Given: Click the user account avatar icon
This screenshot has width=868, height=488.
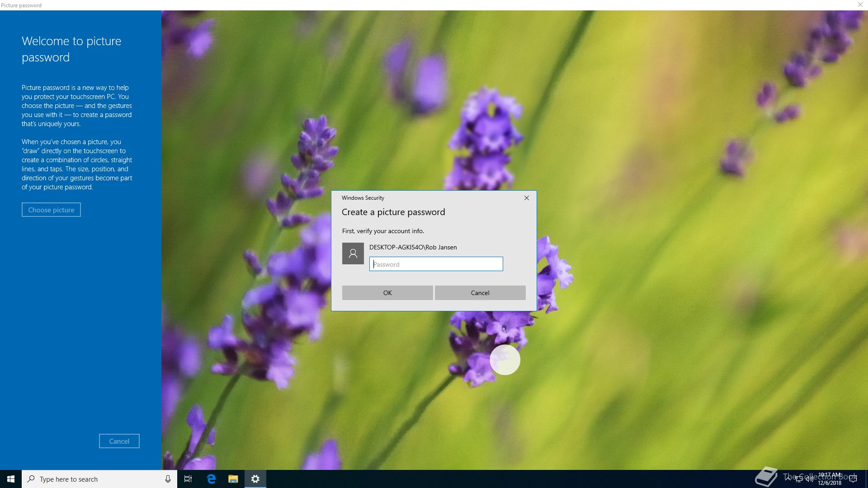Looking at the screenshot, I should 353,253.
